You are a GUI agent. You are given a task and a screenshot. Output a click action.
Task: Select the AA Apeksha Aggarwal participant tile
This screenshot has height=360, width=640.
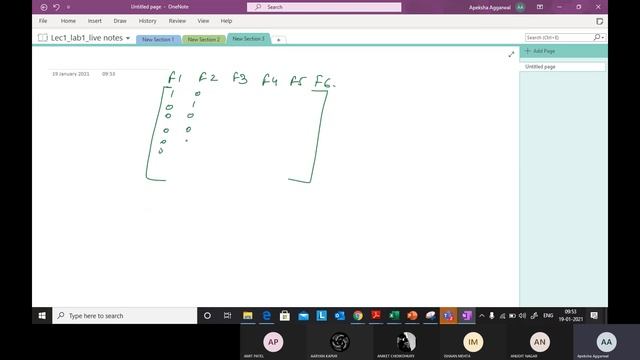pyautogui.click(x=606, y=342)
